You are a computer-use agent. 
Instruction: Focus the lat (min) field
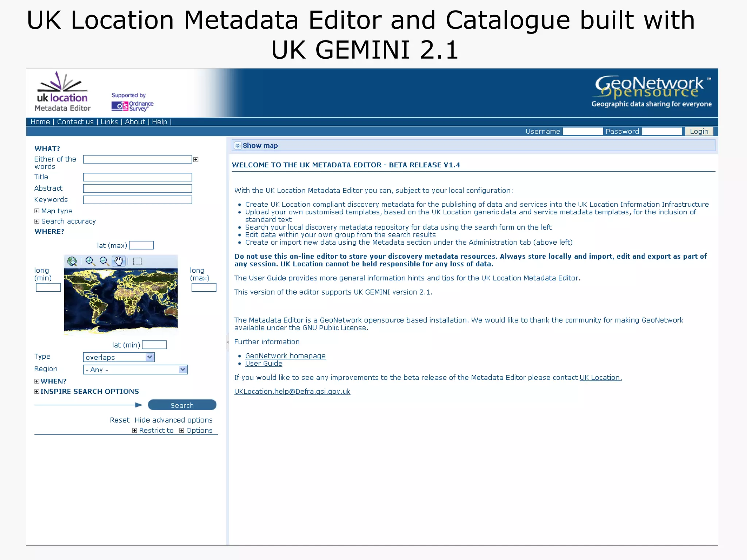(154, 345)
